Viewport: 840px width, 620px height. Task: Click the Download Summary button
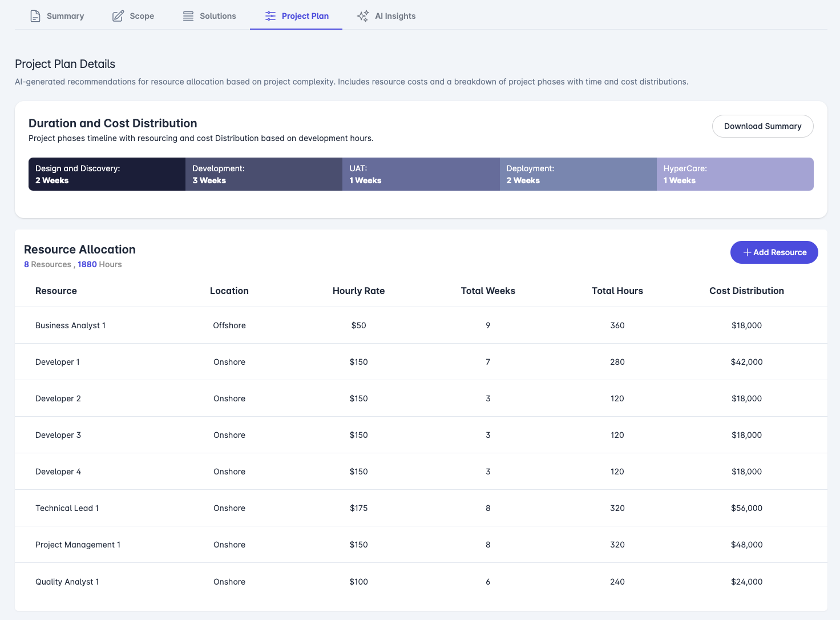coord(762,126)
